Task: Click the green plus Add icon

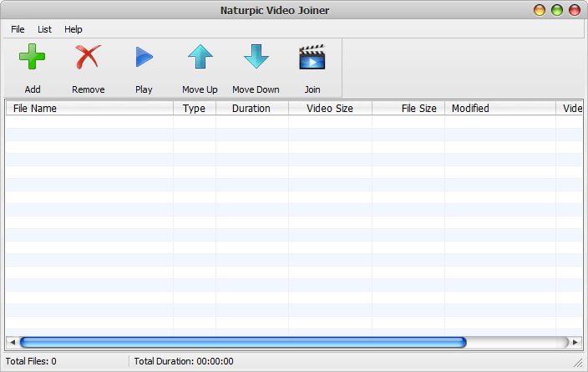Action: point(33,57)
